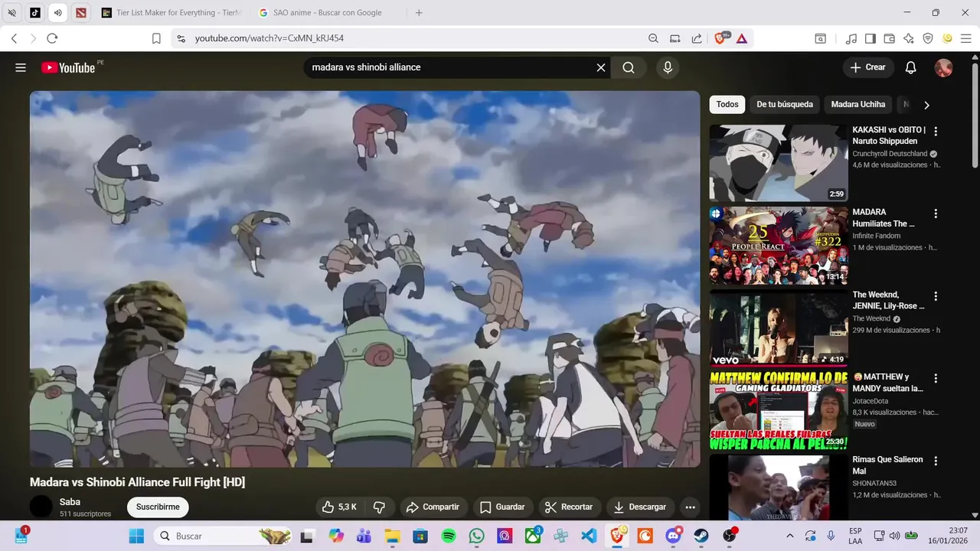Save the video with Guardar

502,507
